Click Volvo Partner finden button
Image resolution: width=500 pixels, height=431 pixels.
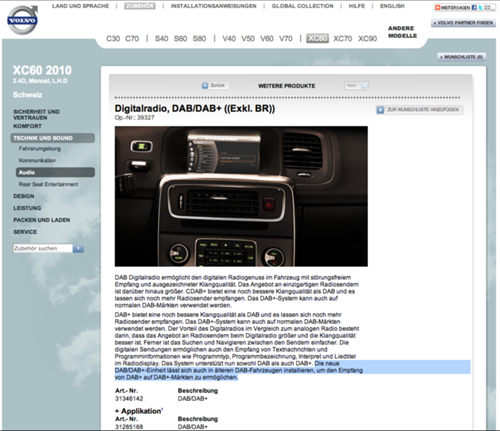click(463, 23)
